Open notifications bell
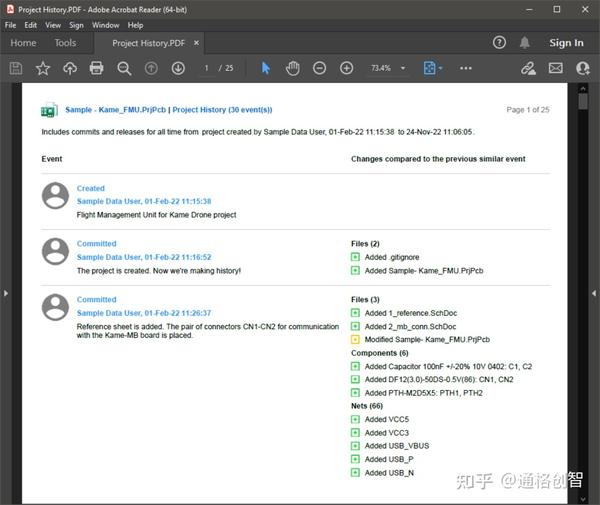The width and height of the screenshot is (600, 505). tap(525, 43)
